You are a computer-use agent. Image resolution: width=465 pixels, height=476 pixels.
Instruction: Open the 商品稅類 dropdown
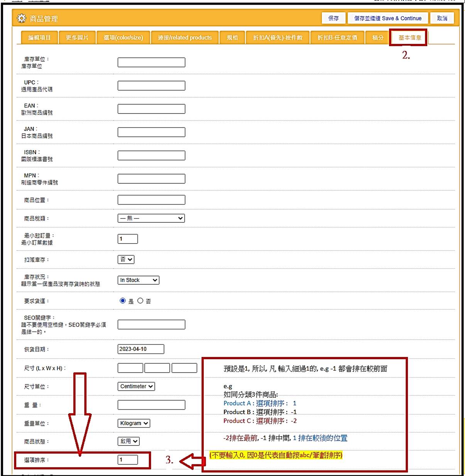coord(151,218)
